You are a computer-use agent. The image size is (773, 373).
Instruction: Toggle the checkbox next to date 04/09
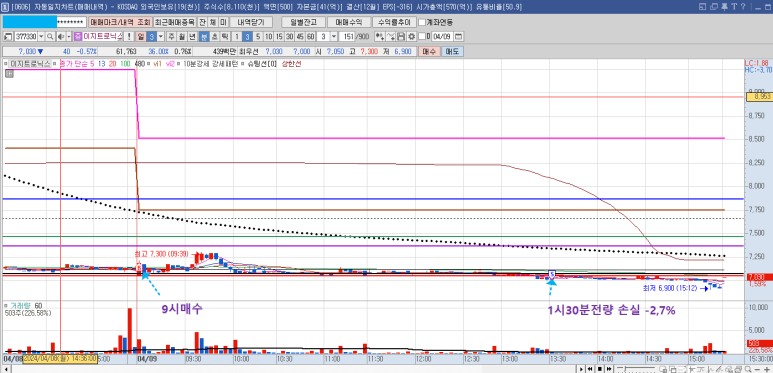click(422, 36)
